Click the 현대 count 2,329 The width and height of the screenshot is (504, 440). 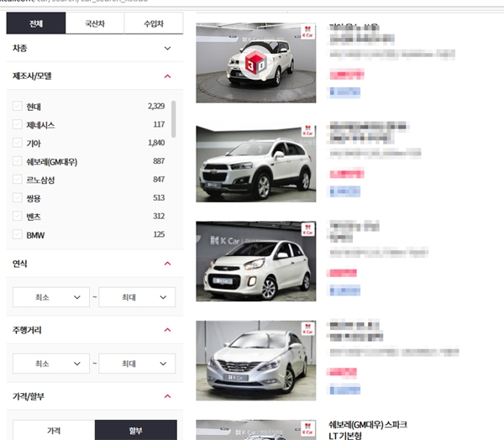pyautogui.click(x=156, y=106)
